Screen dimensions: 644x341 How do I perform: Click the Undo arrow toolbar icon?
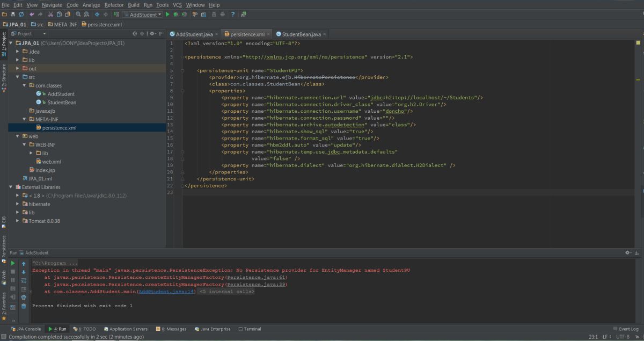click(32, 14)
